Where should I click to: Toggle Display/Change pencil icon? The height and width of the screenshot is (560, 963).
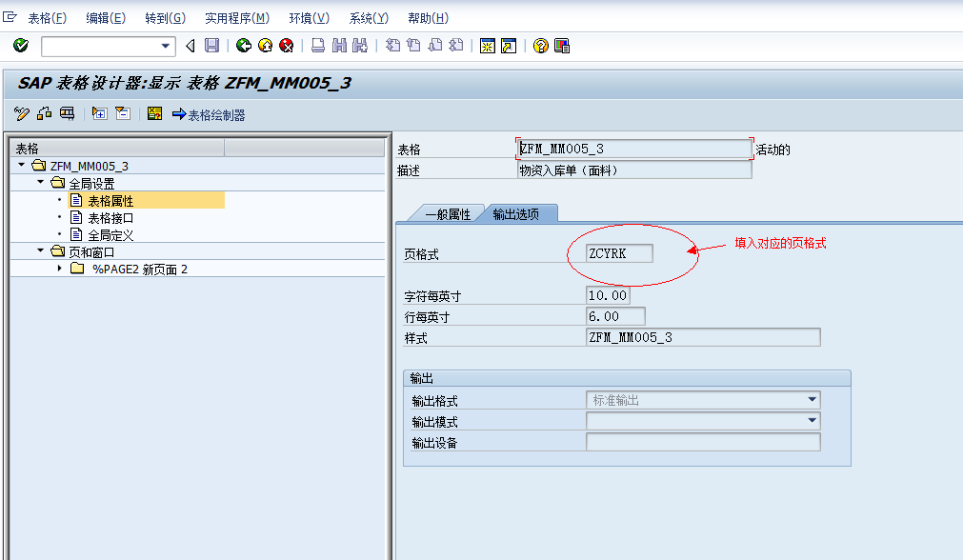22,113
